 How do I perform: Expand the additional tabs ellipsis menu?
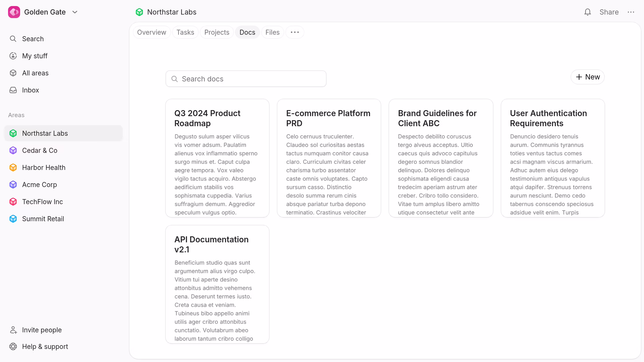[x=295, y=32]
